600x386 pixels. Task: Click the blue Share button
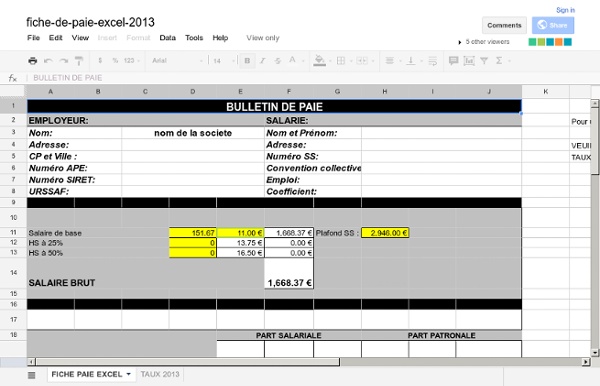pyautogui.click(x=553, y=25)
